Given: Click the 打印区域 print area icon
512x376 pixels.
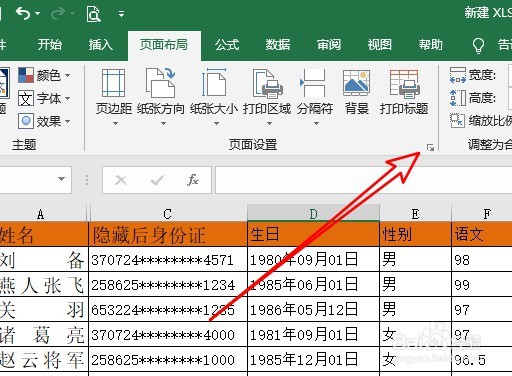Looking at the screenshot, I should point(267,83).
